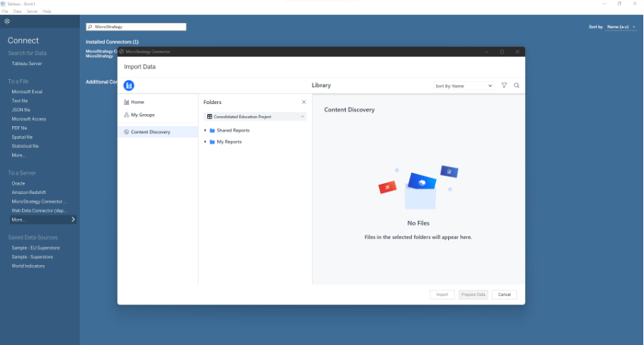Open the Data menu
644x345 pixels.
[17, 11]
